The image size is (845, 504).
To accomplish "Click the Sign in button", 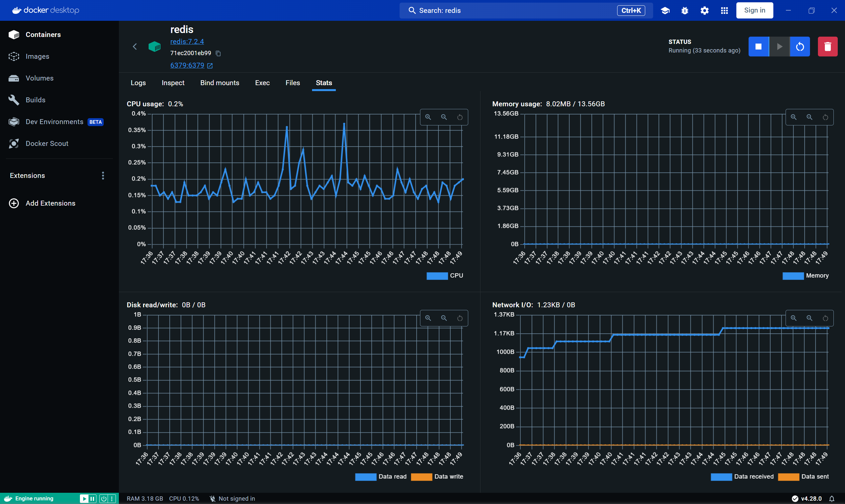I will click(x=754, y=11).
